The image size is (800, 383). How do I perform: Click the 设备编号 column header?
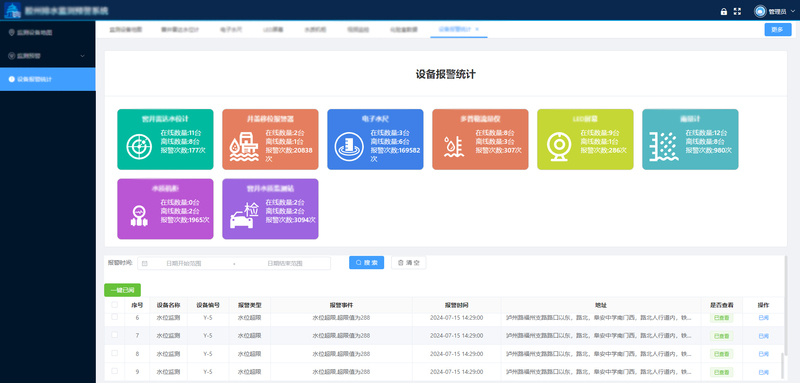(x=208, y=305)
